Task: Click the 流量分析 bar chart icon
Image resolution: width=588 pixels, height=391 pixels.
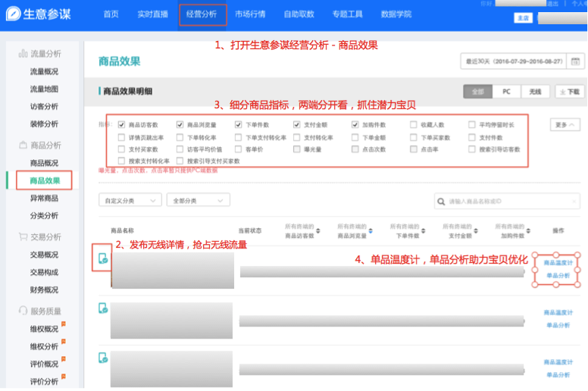Action: (x=23, y=54)
